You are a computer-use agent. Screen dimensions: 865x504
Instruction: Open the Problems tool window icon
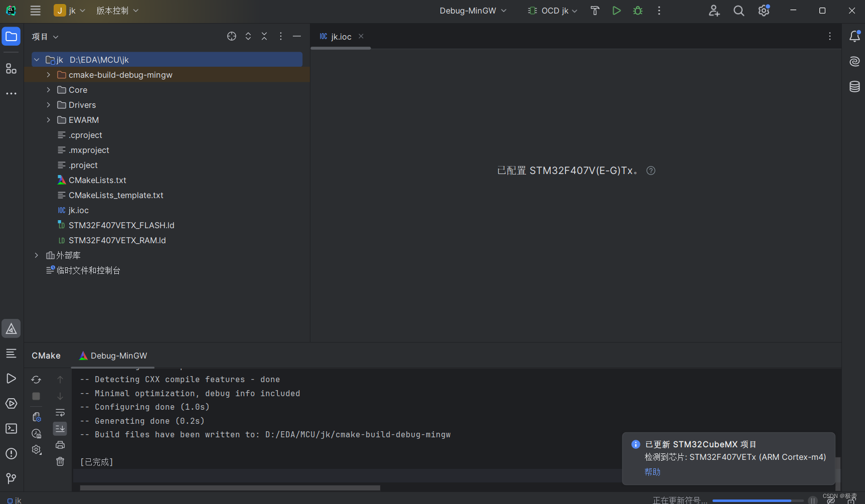tap(11, 454)
